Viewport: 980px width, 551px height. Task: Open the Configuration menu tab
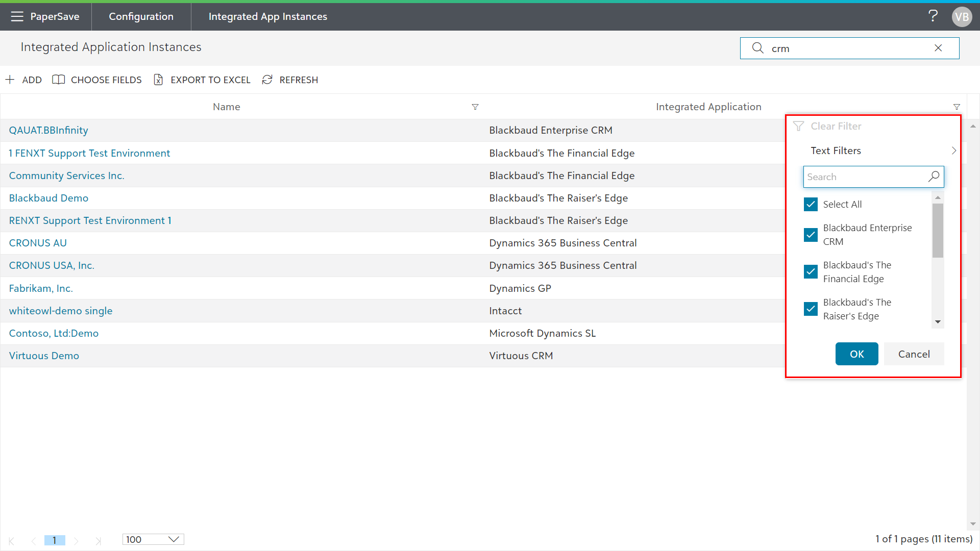(141, 16)
